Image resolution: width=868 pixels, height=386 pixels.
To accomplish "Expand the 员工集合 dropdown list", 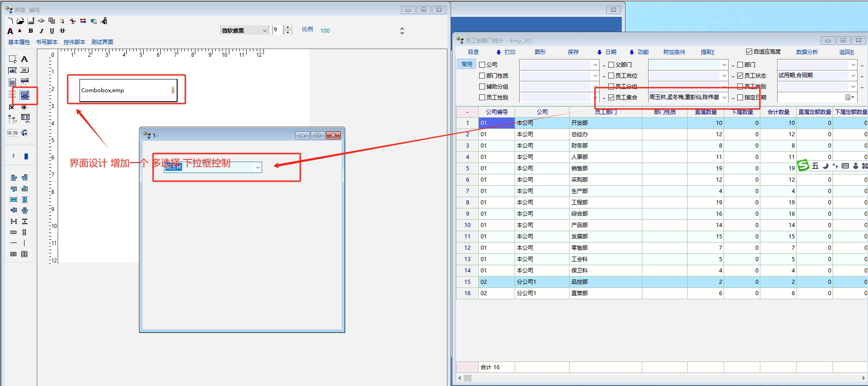I will click(724, 98).
